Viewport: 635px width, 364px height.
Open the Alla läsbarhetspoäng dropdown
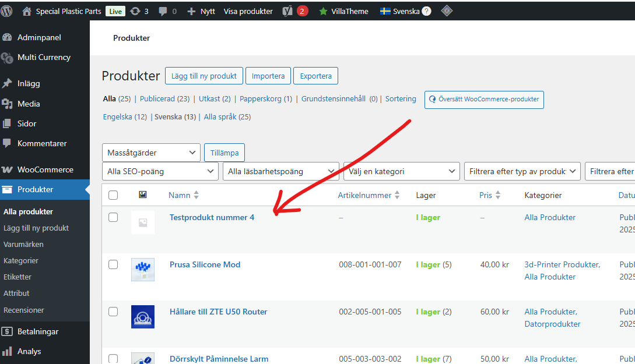click(280, 171)
